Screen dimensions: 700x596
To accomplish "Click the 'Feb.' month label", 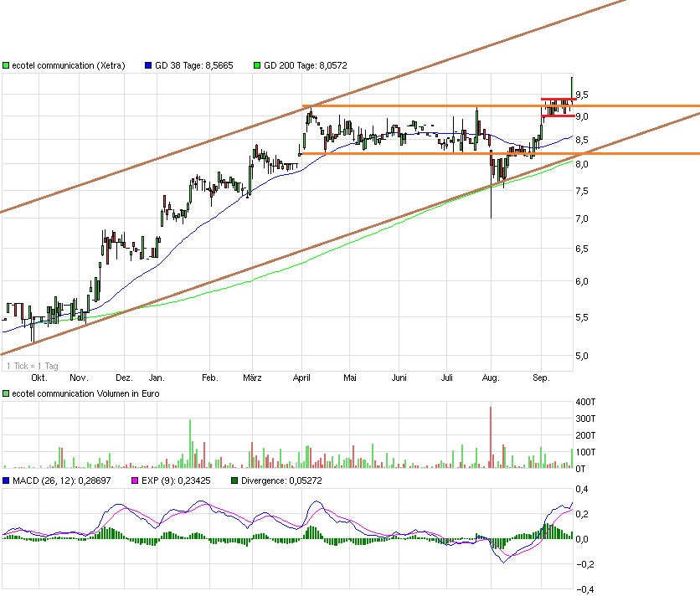I will click(x=210, y=378).
